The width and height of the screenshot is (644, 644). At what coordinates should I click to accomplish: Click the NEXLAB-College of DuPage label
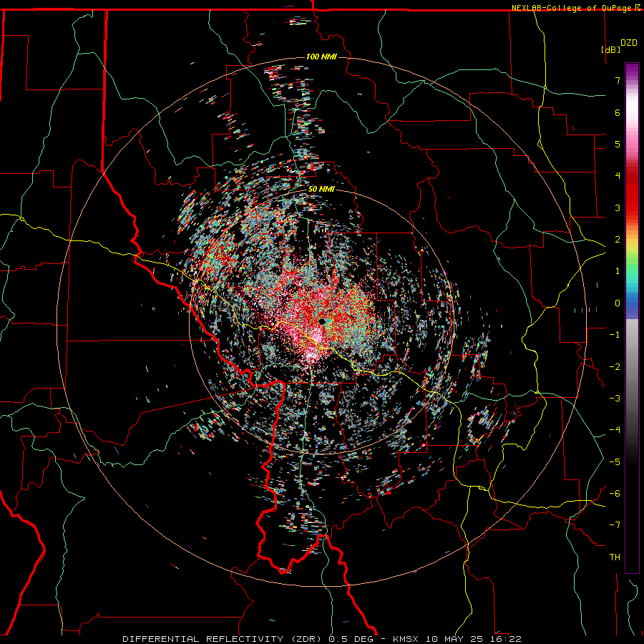pyautogui.click(x=571, y=8)
